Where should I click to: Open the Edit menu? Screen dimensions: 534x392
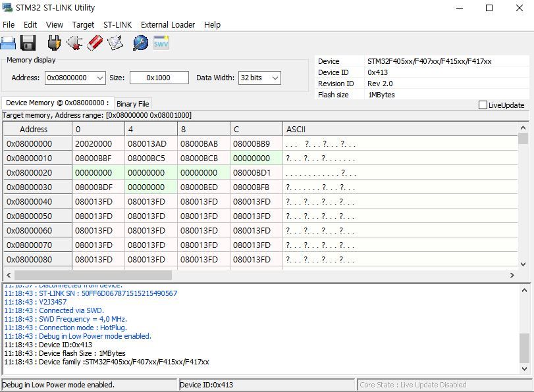30,25
